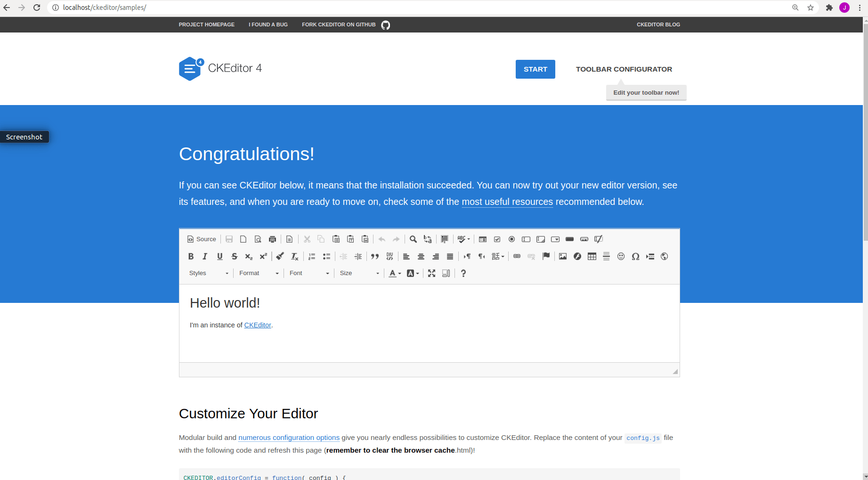The height and width of the screenshot is (480, 868).
Task: Insert a Textarea form element
Action: coord(541,239)
